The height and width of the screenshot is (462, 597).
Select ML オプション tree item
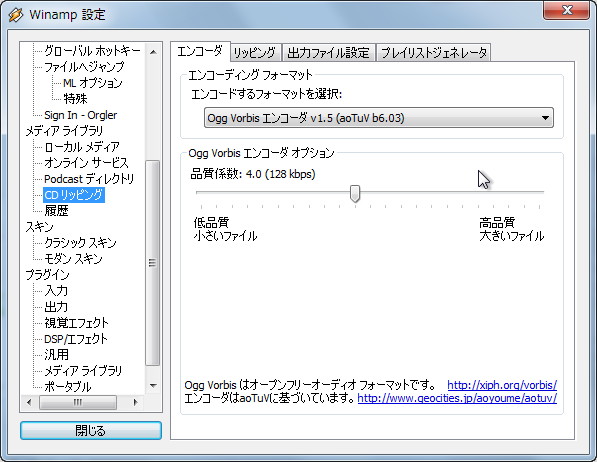click(x=93, y=83)
